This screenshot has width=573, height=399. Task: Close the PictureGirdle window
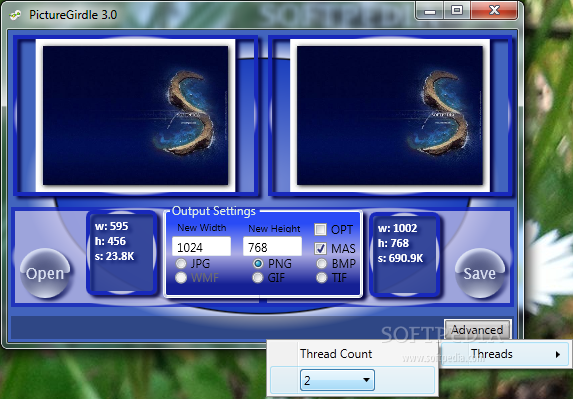494,11
